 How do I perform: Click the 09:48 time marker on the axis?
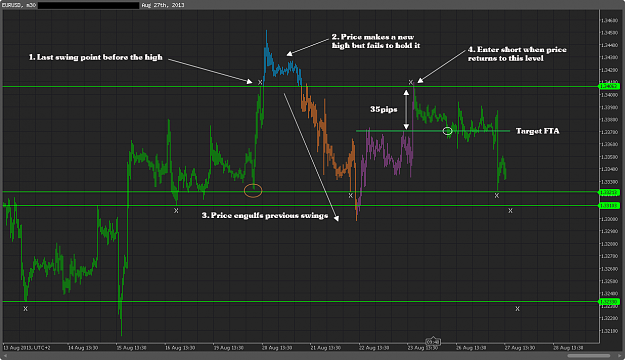point(433,342)
